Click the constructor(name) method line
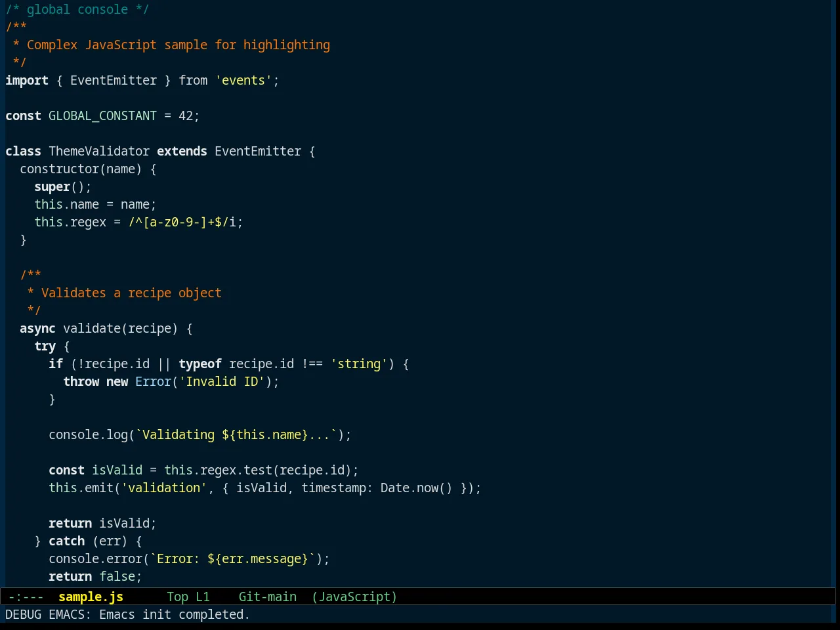840x630 pixels. (x=88, y=169)
